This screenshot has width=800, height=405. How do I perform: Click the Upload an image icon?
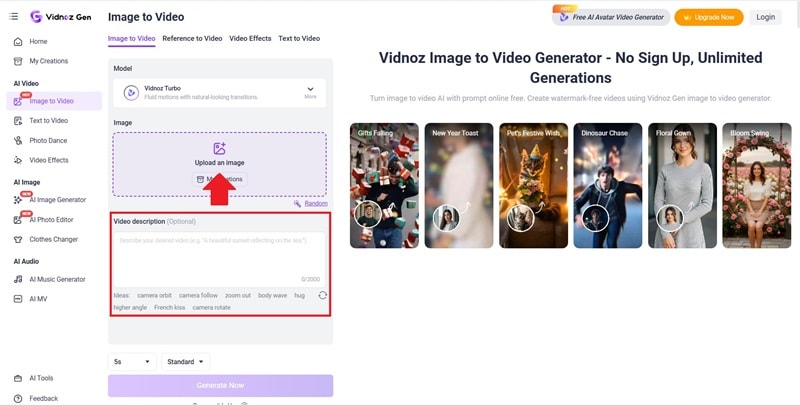[219, 148]
